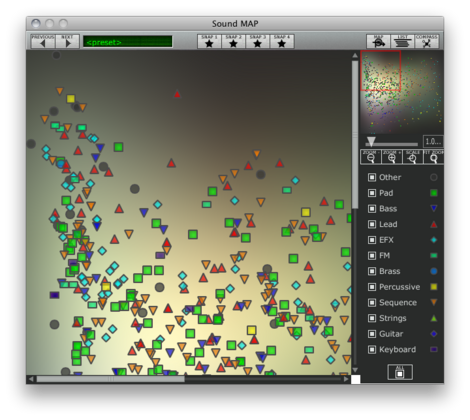Click the All filter button

[400, 372]
